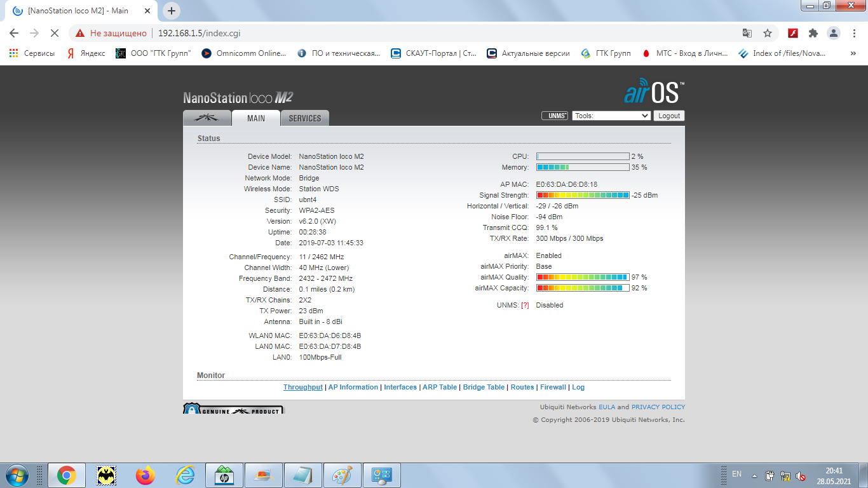Click the Flash Player extension icon
The image size is (868, 488).
coord(793,33)
